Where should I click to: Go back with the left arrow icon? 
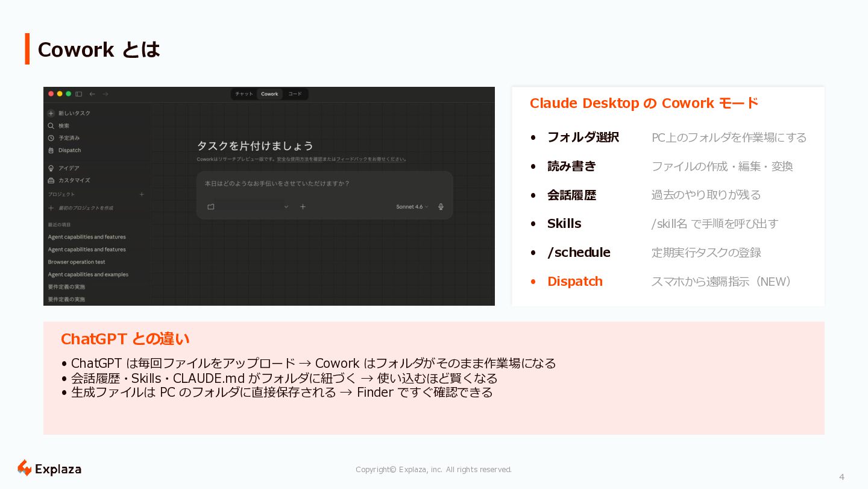(92, 94)
